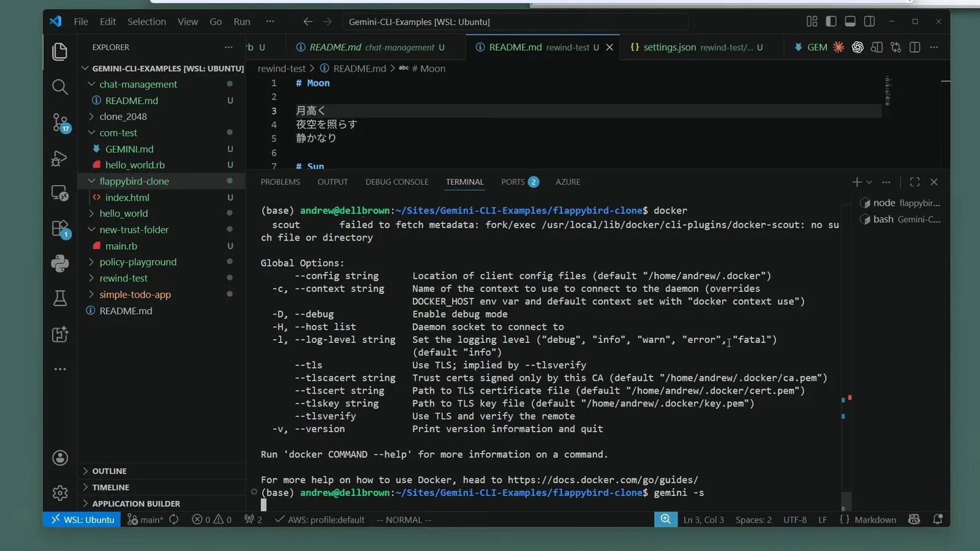This screenshot has height=551, width=980.
Task: Switch to the PROBLEMS panel tab
Action: click(280, 182)
